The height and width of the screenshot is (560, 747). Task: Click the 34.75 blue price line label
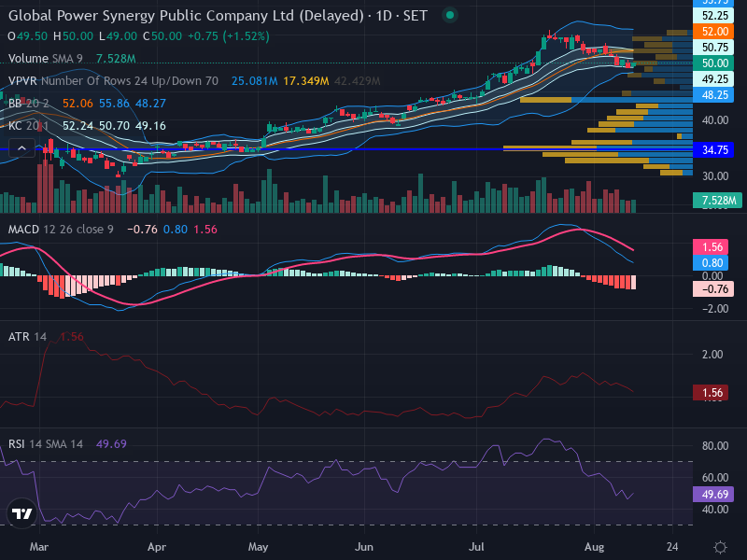click(713, 150)
